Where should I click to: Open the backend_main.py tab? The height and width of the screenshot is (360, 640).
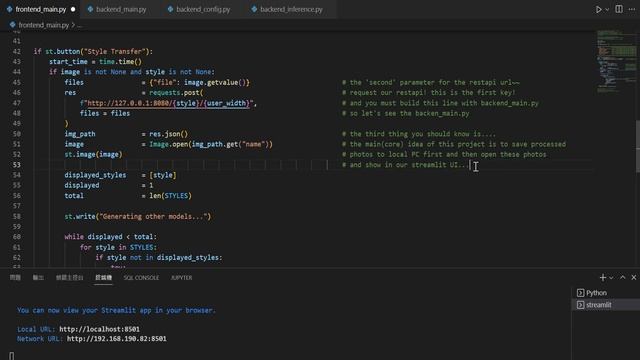(121, 9)
